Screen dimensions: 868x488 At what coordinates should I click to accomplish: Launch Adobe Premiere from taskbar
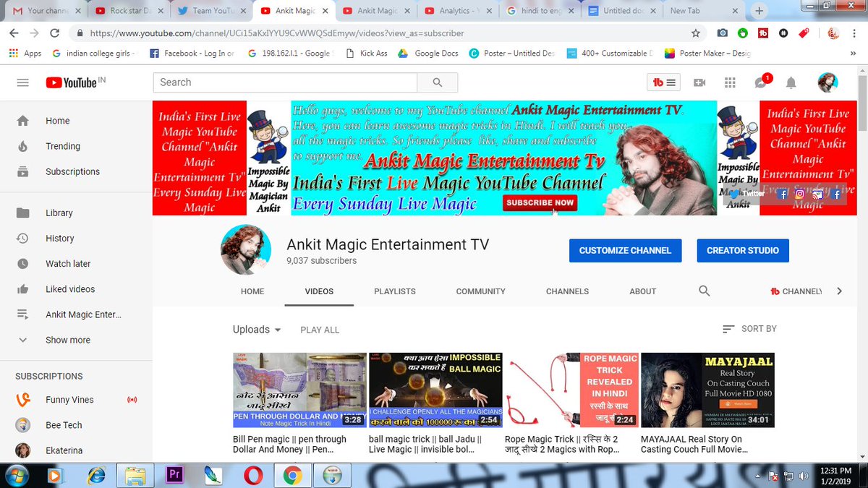point(174,475)
